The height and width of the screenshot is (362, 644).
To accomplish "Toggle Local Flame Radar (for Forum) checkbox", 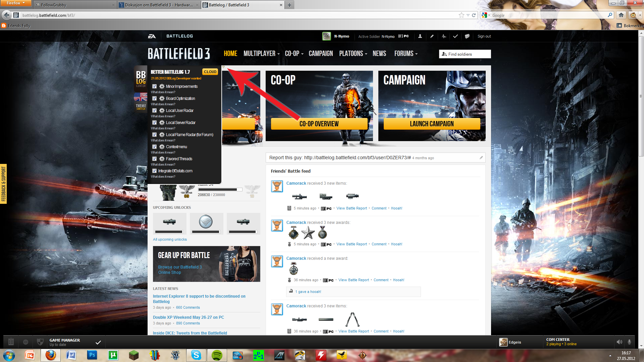I will [155, 135].
